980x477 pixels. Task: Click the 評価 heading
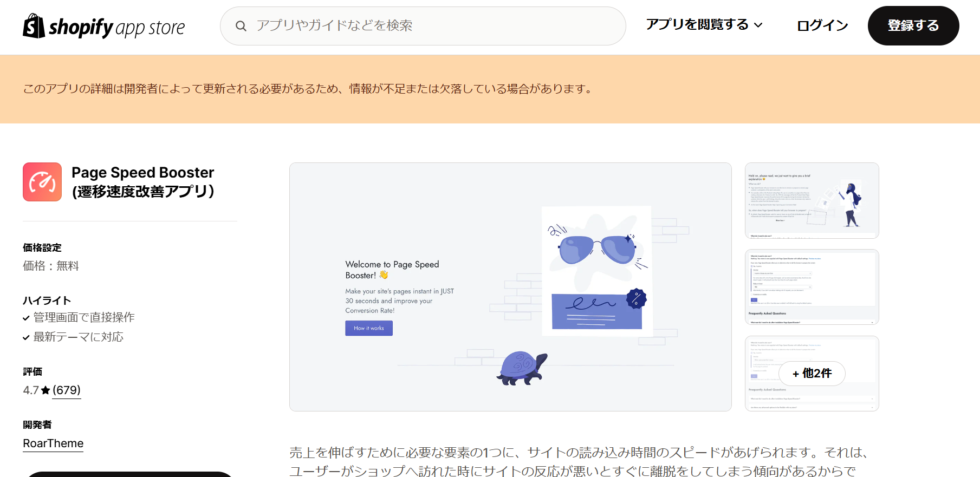click(x=33, y=371)
